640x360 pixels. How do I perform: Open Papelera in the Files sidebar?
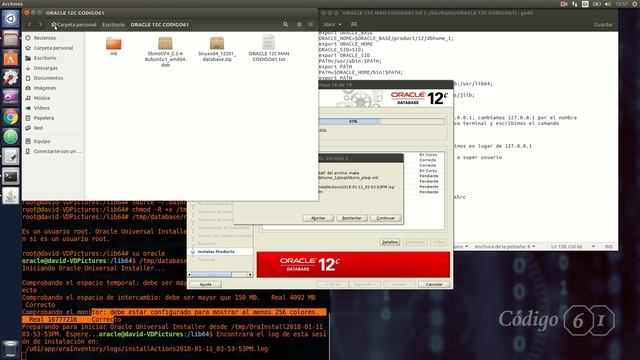[x=44, y=118]
